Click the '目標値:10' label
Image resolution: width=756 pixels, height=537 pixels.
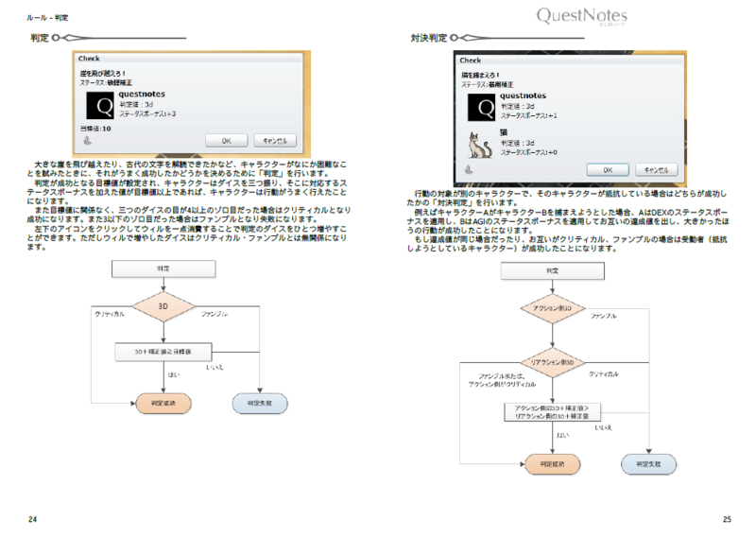(95, 129)
